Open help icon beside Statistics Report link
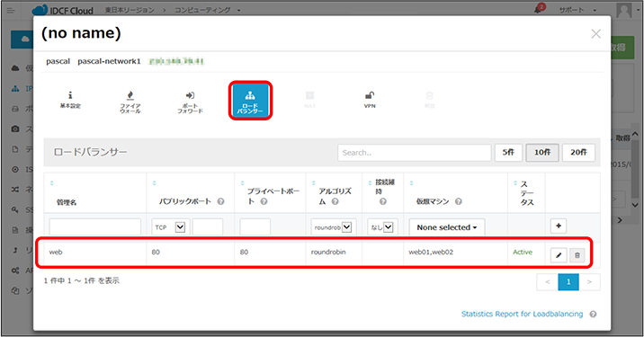The width and height of the screenshot is (644, 337). 593,314
